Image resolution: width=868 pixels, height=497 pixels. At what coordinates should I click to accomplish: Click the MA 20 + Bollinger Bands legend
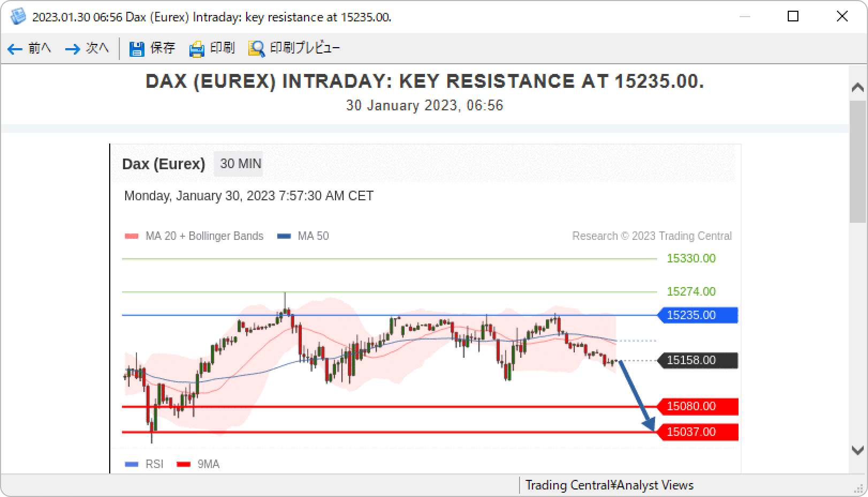194,236
